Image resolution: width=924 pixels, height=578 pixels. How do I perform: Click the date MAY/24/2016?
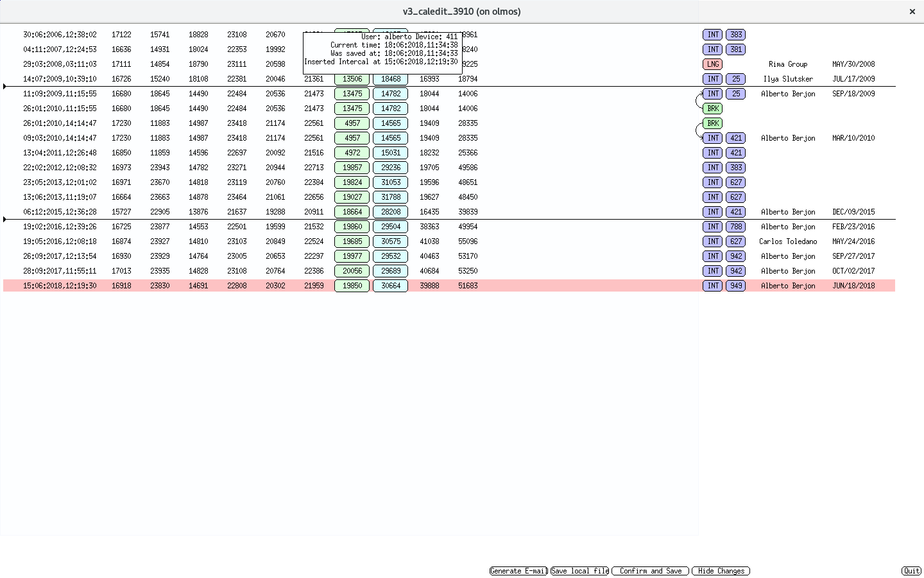pos(853,241)
